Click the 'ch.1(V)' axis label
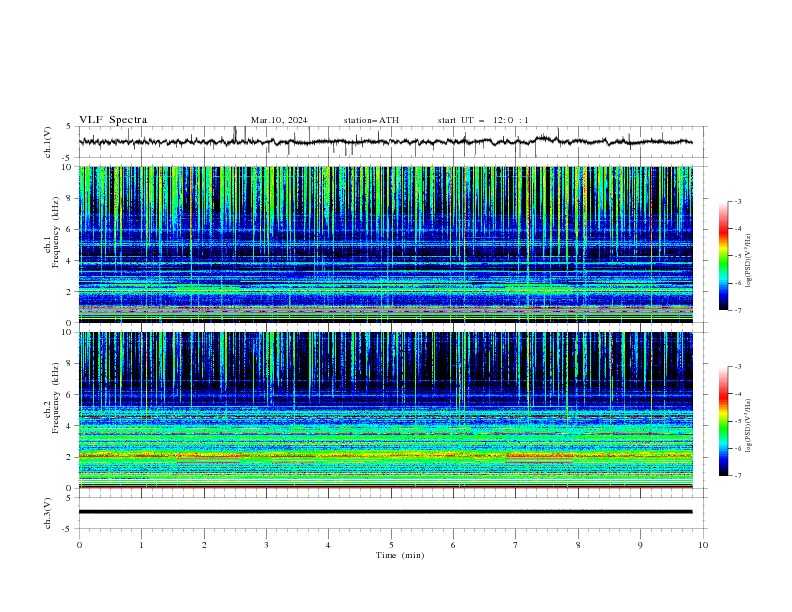Image resolution: width=792 pixels, height=612 pixels. [x=48, y=142]
